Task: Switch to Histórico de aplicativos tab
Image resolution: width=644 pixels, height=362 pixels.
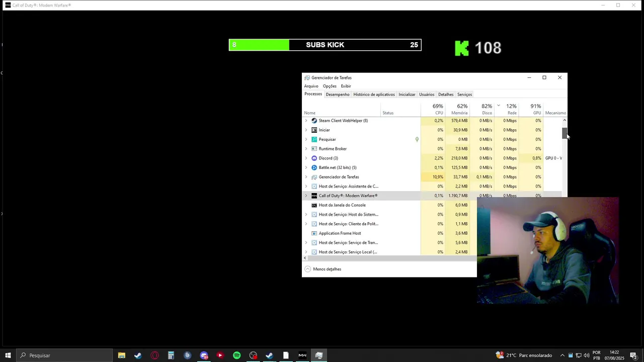Action: point(374,95)
